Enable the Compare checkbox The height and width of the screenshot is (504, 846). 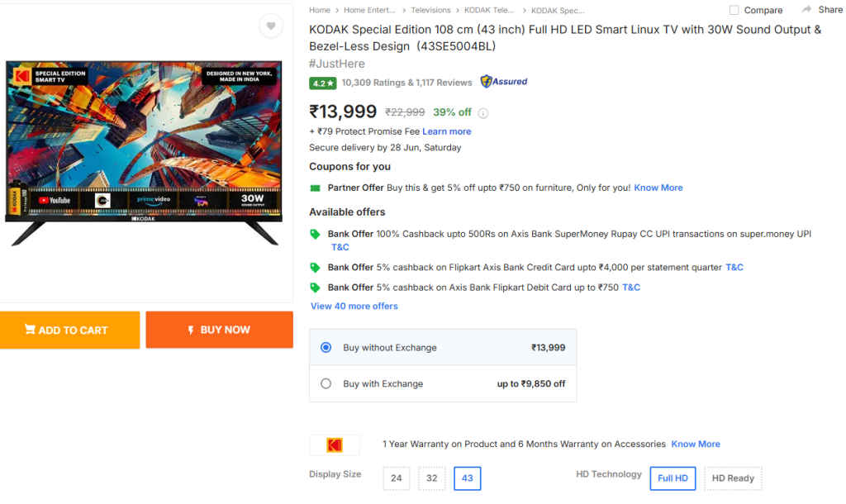tap(734, 9)
